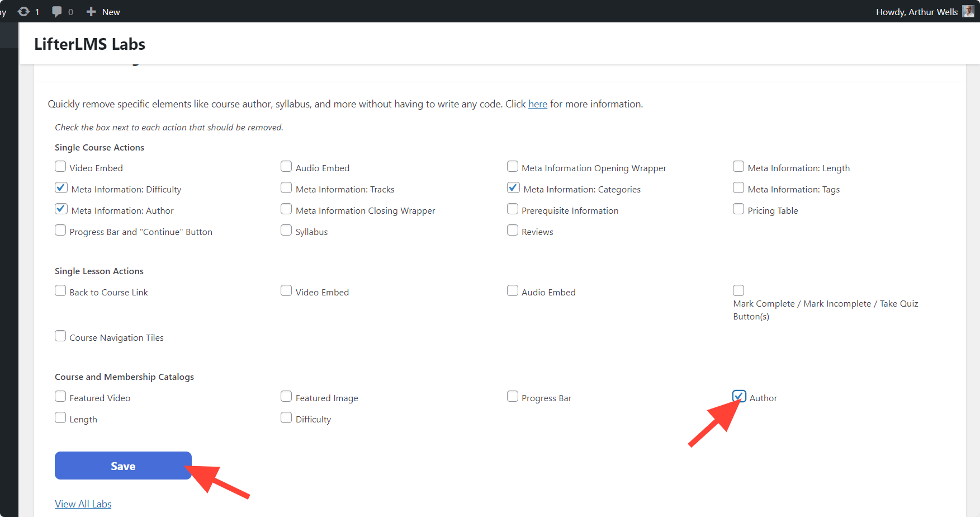Check the catalog Difficulty checkbox
Image resolution: width=980 pixels, height=517 pixels.
(286, 418)
